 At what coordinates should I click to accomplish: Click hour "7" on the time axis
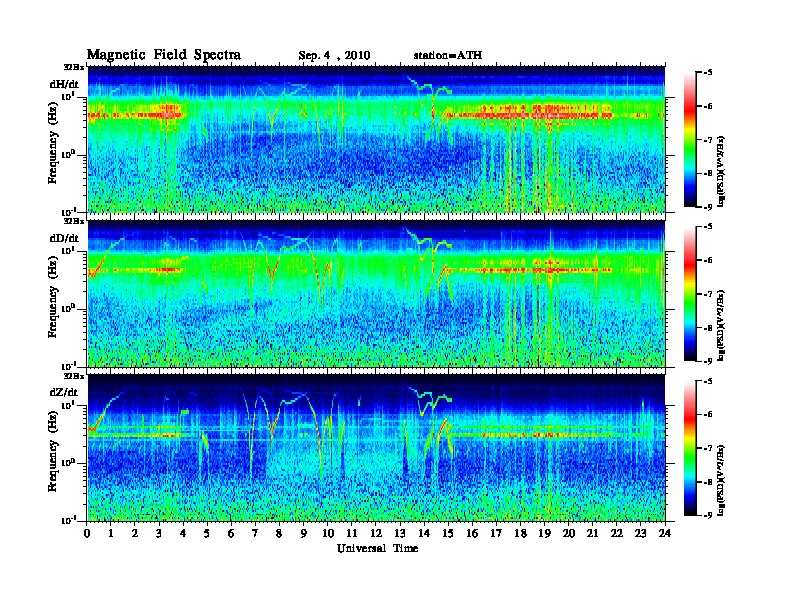[x=255, y=534]
